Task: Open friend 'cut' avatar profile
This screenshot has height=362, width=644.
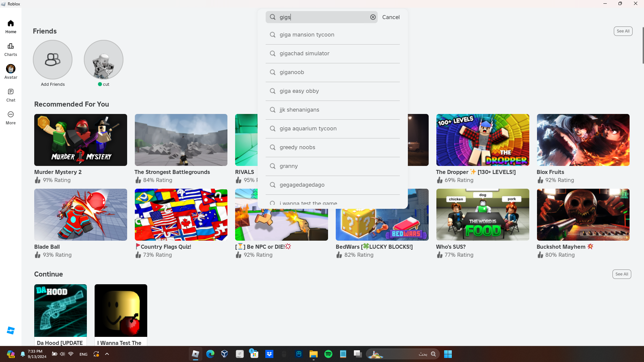Action: click(x=104, y=60)
